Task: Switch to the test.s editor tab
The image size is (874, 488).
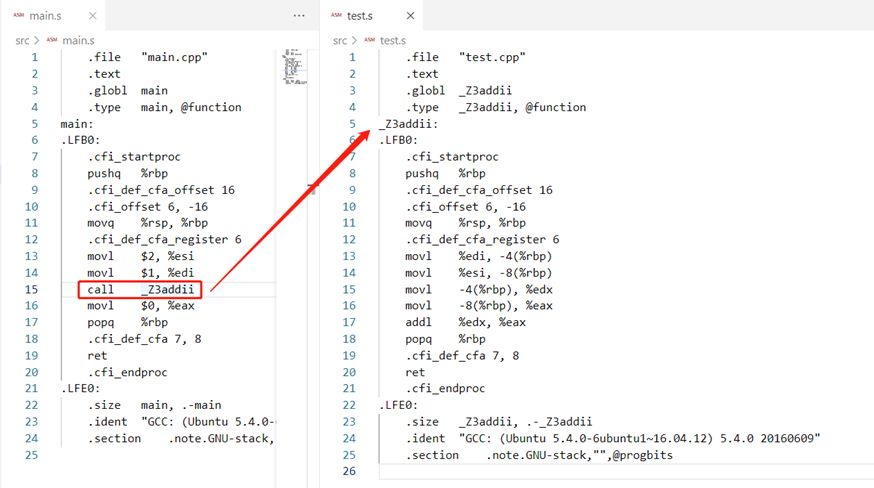Action: pos(371,16)
